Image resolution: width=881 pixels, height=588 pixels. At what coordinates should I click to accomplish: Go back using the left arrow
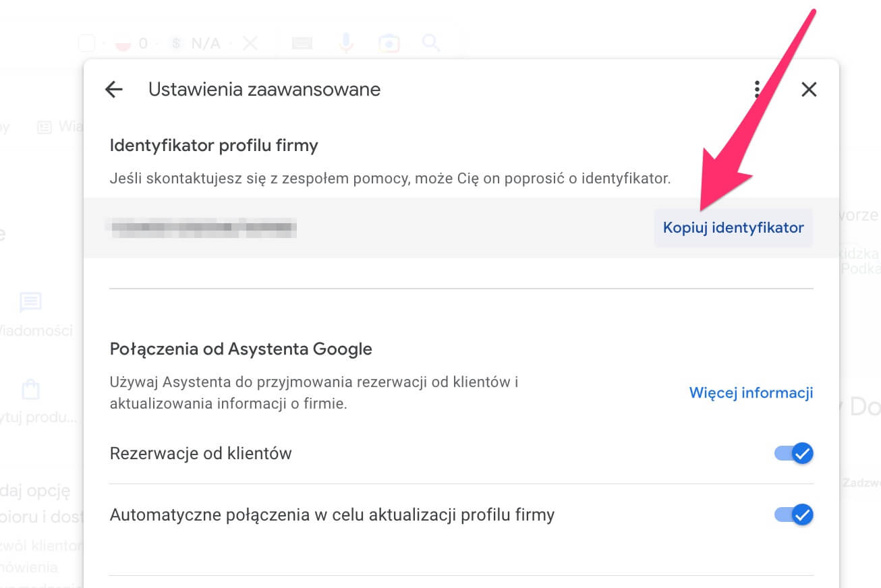point(114,90)
